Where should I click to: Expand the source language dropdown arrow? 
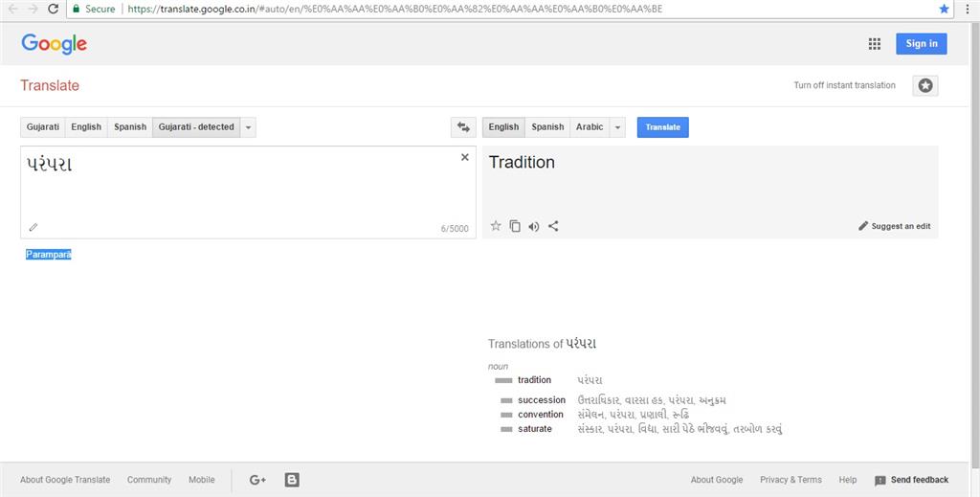[x=248, y=127]
